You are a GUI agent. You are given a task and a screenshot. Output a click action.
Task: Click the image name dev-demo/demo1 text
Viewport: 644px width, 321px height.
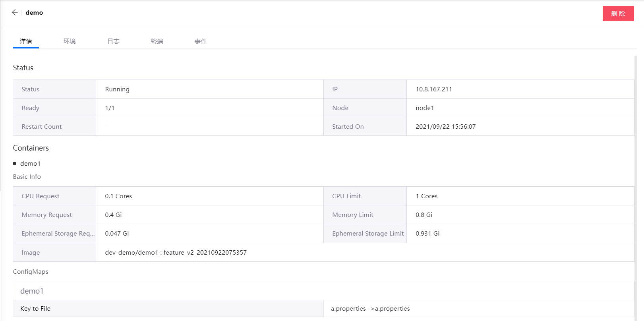coord(131,253)
